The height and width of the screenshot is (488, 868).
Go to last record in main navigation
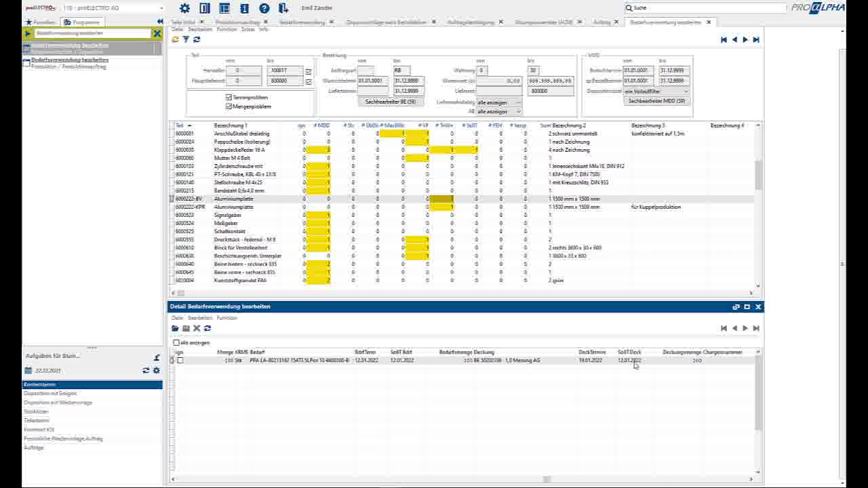[756, 40]
